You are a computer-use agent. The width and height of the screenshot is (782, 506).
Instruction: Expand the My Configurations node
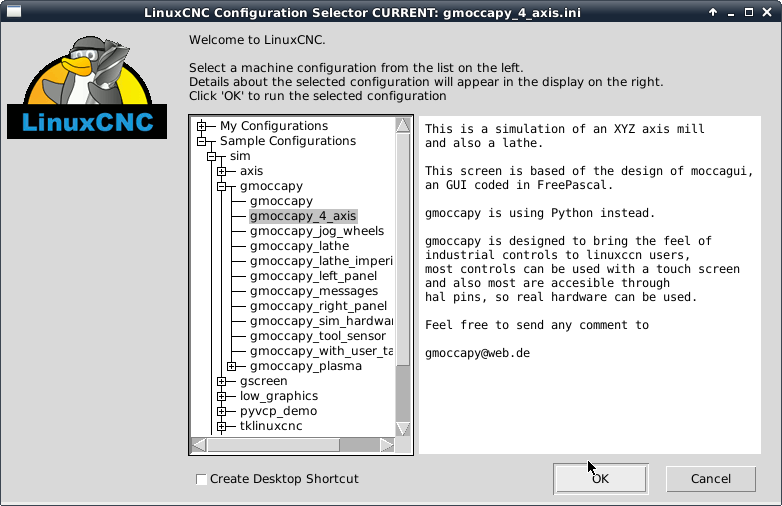pyautogui.click(x=201, y=126)
